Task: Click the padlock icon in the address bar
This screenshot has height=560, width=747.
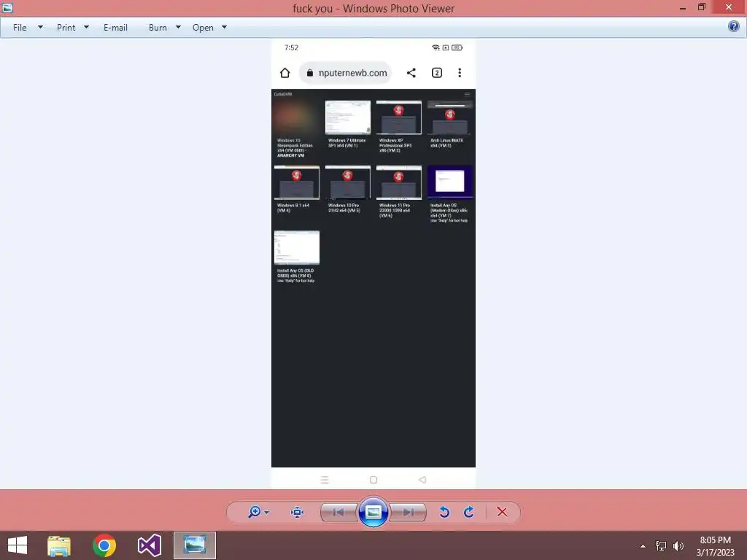Action: [x=309, y=73]
